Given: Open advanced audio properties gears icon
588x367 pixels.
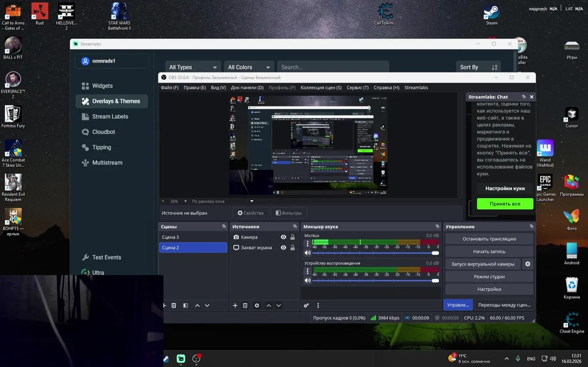Looking at the screenshot, I should click(306, 305).
